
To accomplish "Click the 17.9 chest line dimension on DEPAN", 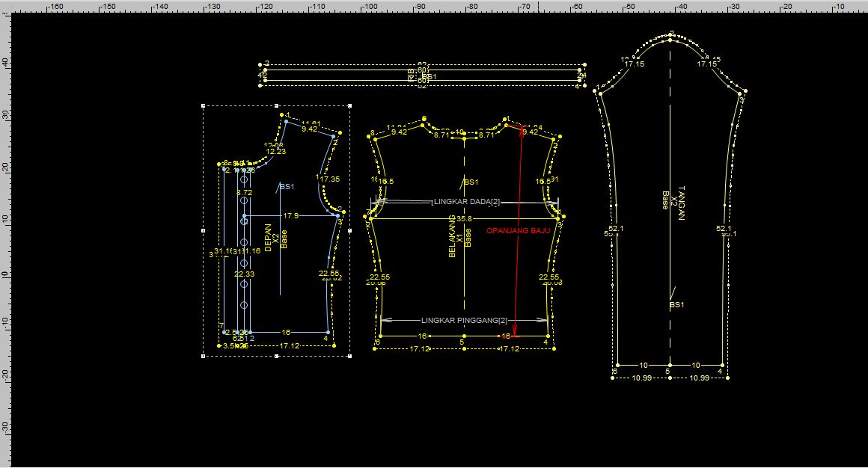I will tap(290, 216).
